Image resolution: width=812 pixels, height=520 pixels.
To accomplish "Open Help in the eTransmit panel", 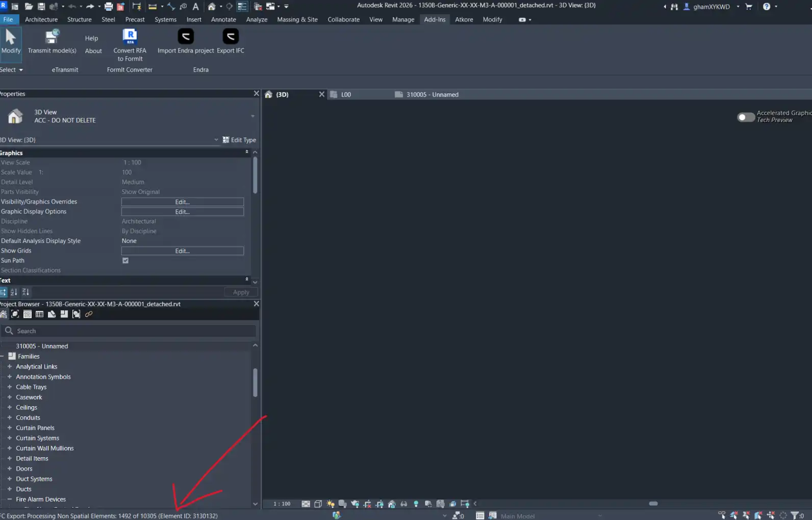I will (91, 38).
